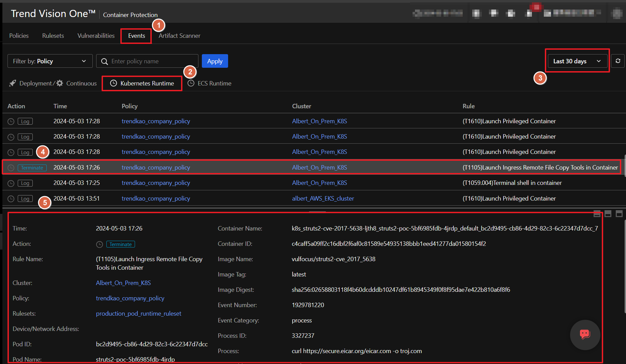The image size is (626, 364).
Task: Open the production_pod_runtime_ruleset link
Action: pyautogui.click(x=138, y=314)
